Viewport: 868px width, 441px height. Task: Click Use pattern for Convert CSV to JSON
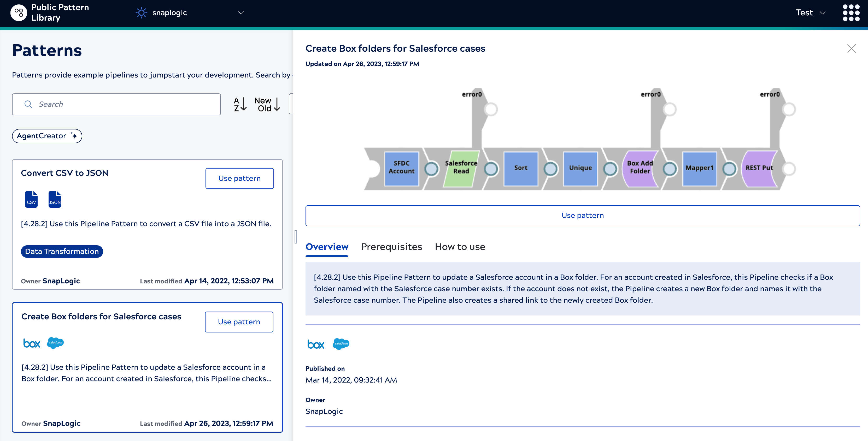[x=239, y=178]
